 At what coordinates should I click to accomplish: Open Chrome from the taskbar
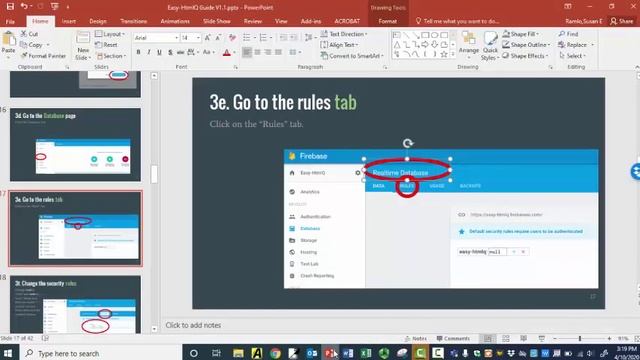click(275, 353)
